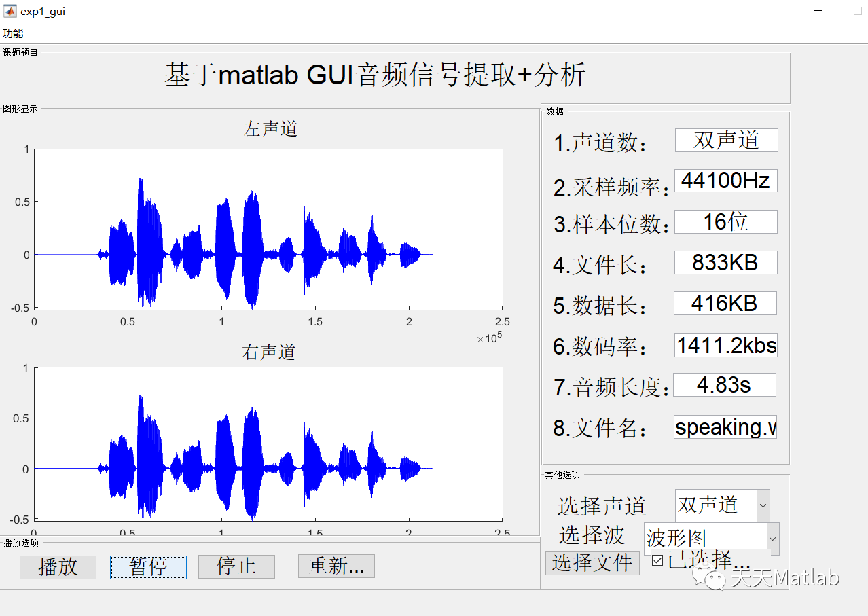Open the 选择声道 dropdown
The height and width of the screenshot is (616, 868).
pyautogui.click(x=723, y=505)
